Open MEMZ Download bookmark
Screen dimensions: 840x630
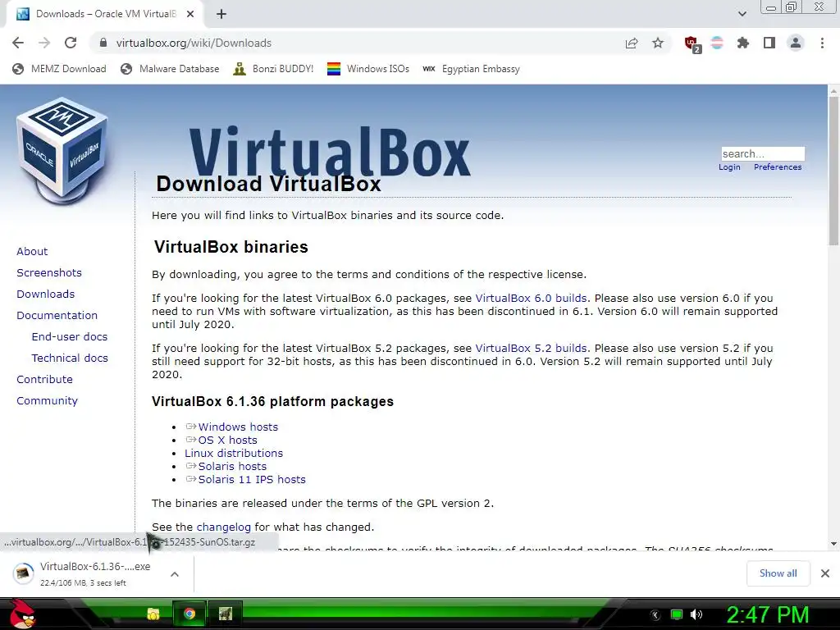59,69
